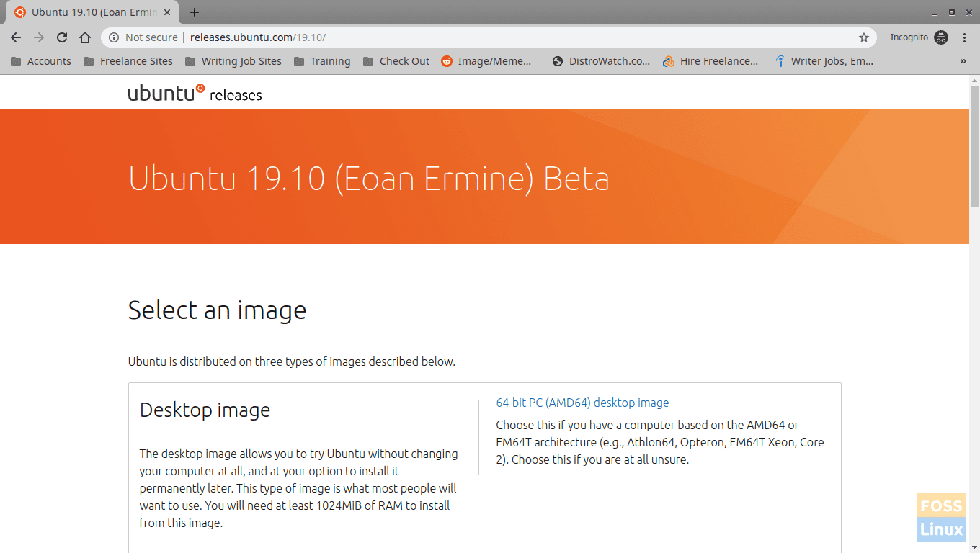Expand the hidden bookmarks chevron
The width and height of the screenshot is (980, 553).
[x=963, y=61]
